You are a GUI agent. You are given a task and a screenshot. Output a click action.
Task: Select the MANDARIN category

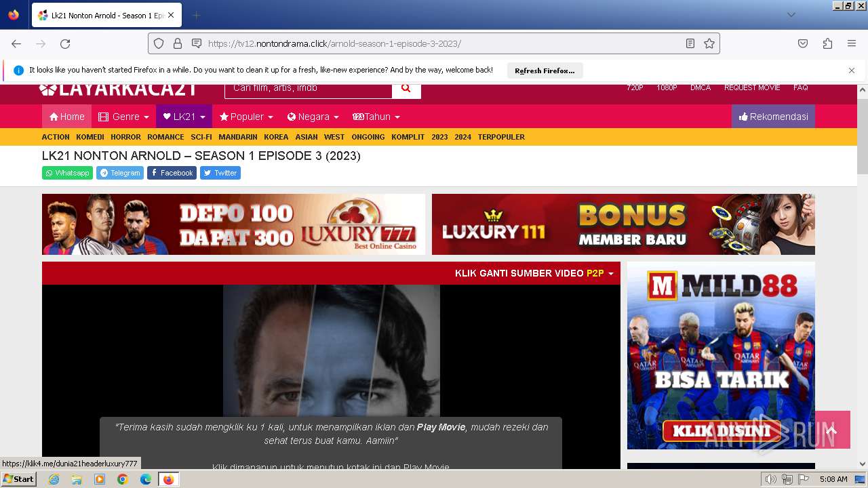[238, 137]
